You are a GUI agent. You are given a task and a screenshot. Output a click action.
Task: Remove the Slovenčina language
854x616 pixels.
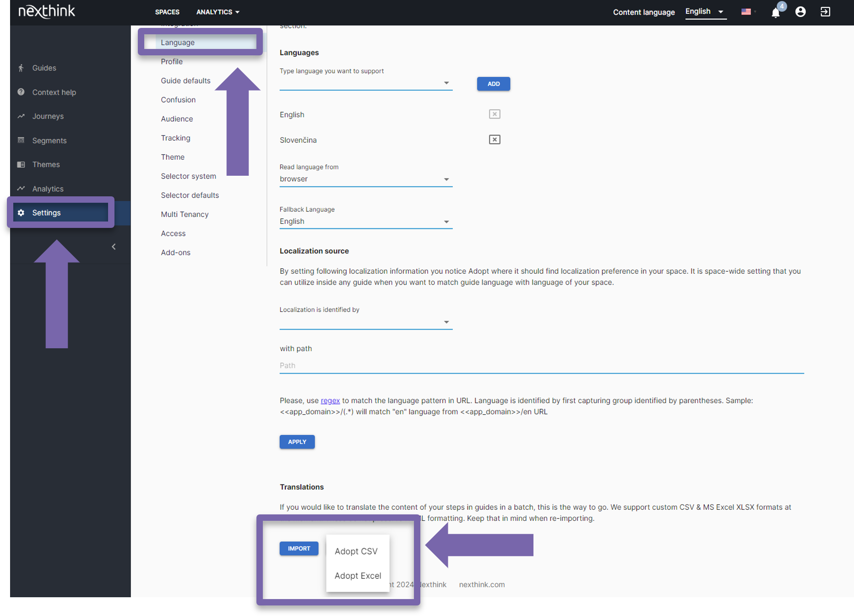pos(494,140)
